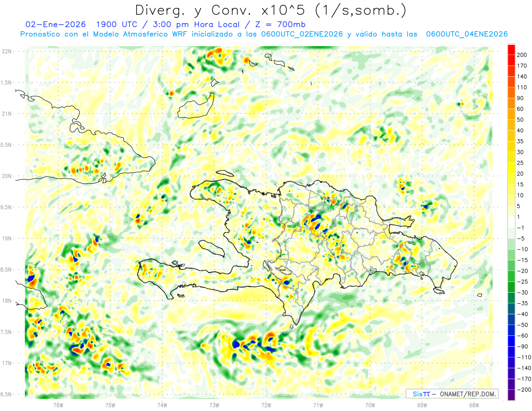Click the '35' colorbar label

click(520, 141)
